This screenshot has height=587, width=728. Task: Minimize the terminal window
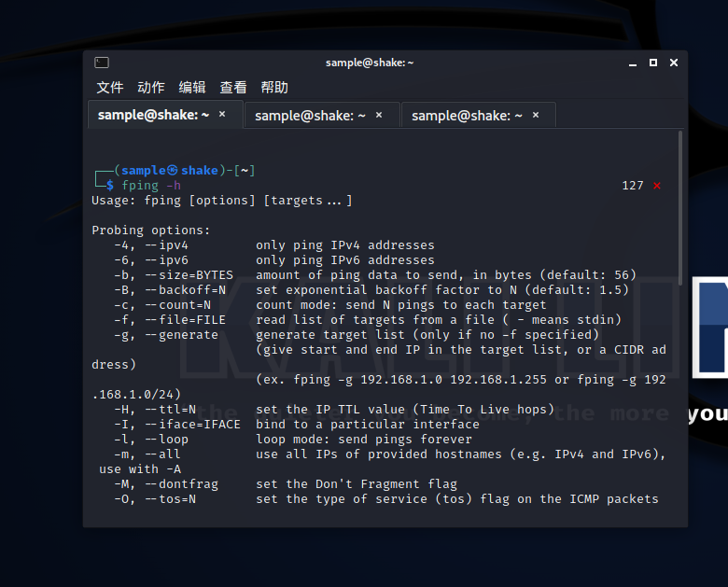coord(633,63)
